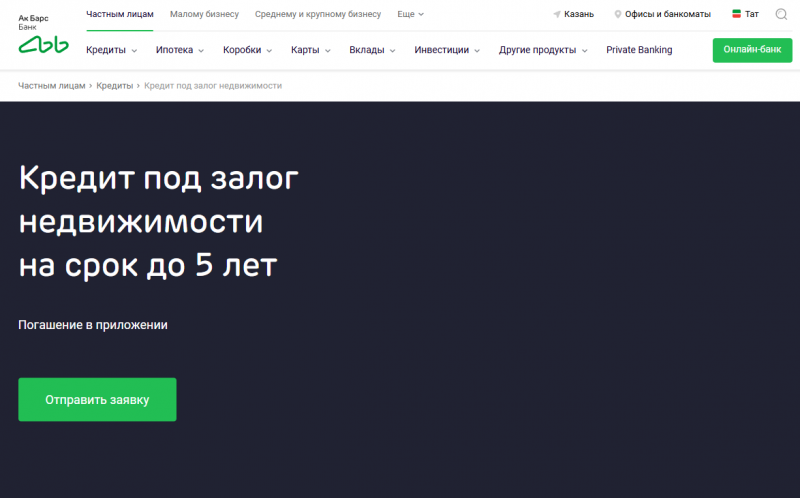Open Среднему и крупному бизнесу tab
Viewport: 800px width, 498px height.
click(318, 14)
